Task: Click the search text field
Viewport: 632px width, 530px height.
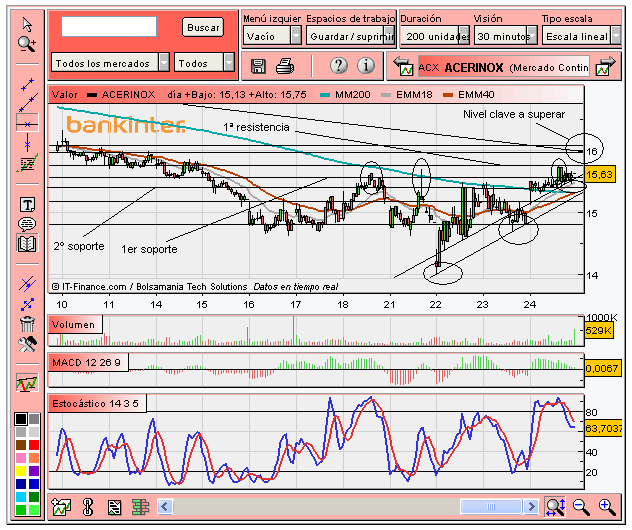Action: 109,27
